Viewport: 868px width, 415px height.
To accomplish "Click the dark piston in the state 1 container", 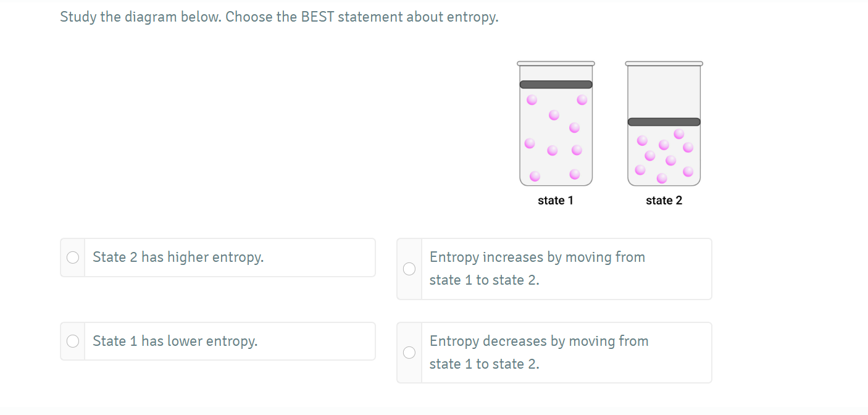I will pos(556,85).
